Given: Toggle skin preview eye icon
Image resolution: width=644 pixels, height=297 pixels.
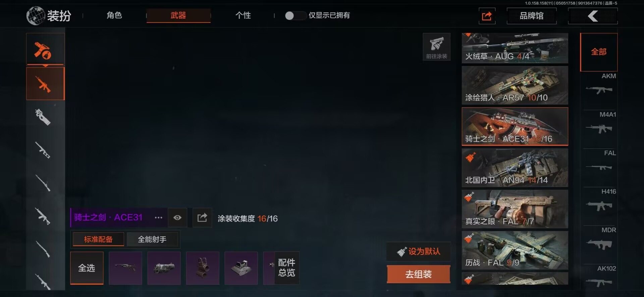Looking at the screenshot, I should point(177,218).
